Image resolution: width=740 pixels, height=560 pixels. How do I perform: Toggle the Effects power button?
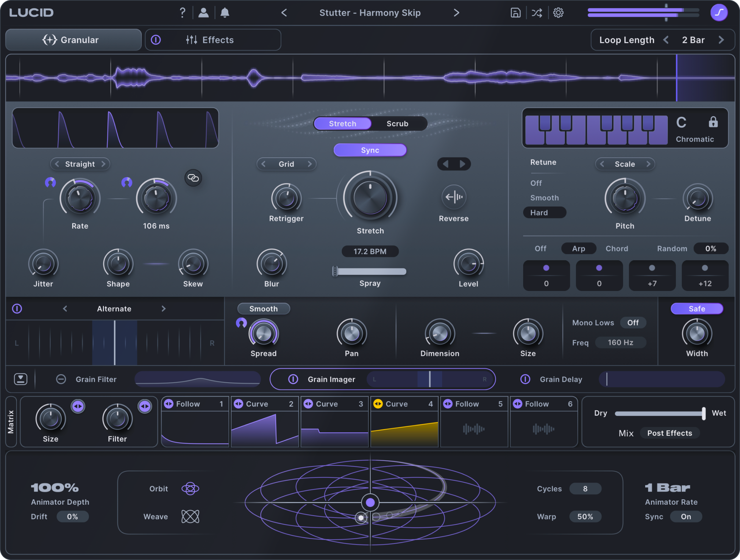156,40
